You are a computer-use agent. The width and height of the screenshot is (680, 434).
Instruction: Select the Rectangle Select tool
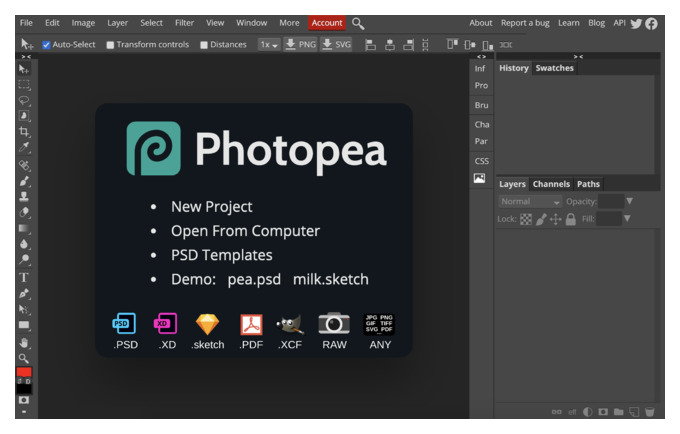pyautogui.click(x=24, y=85)
